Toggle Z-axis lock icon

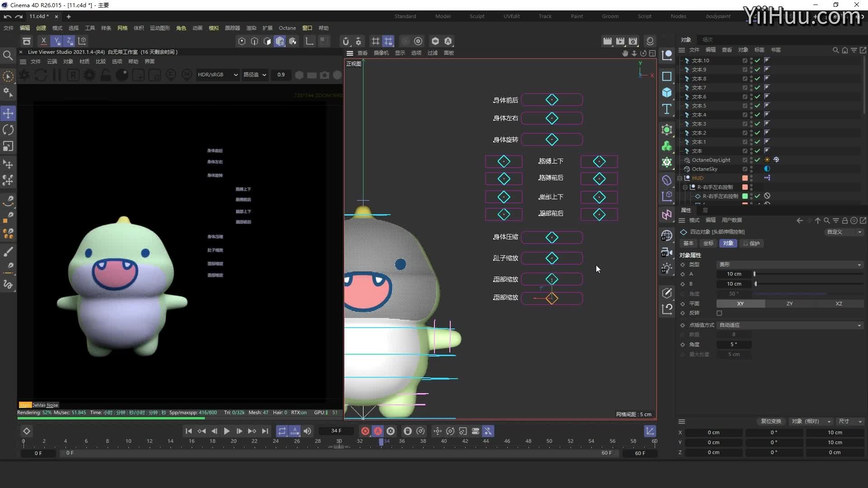69,41
